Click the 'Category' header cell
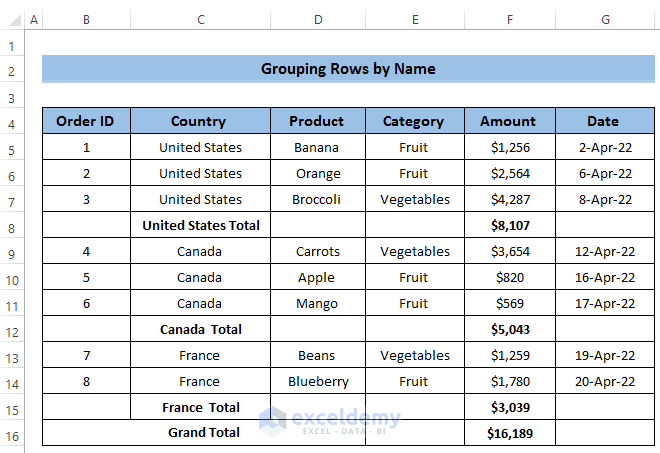The height and width of the screenshot is (453, 660). click(x=414, y=121)
